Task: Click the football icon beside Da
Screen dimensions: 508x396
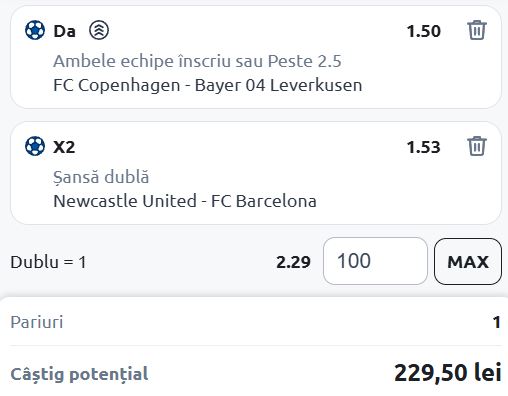Action: [x=35, y=30]
